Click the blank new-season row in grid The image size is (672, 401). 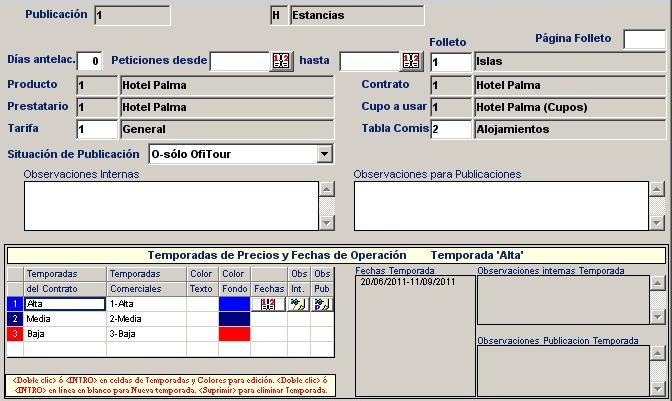point(171,349)
